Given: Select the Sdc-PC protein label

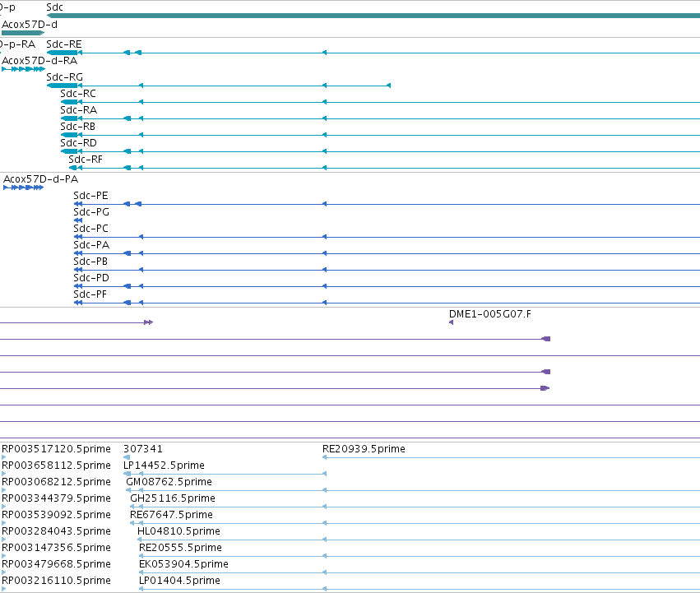Looking at the screenshot, I should coord(90,229).
